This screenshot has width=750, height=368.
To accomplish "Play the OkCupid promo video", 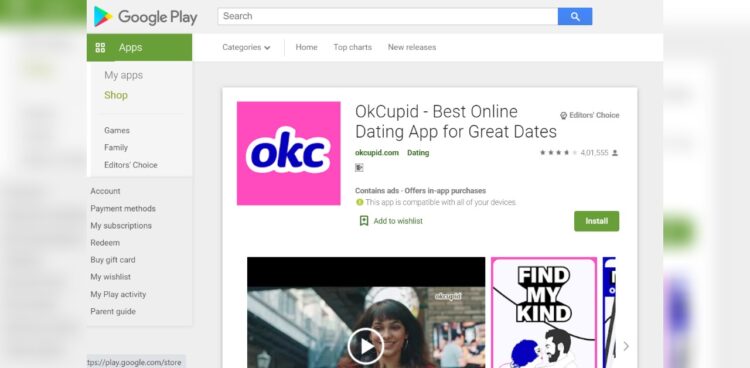I will pyautogui.click(x=366, y=346).
